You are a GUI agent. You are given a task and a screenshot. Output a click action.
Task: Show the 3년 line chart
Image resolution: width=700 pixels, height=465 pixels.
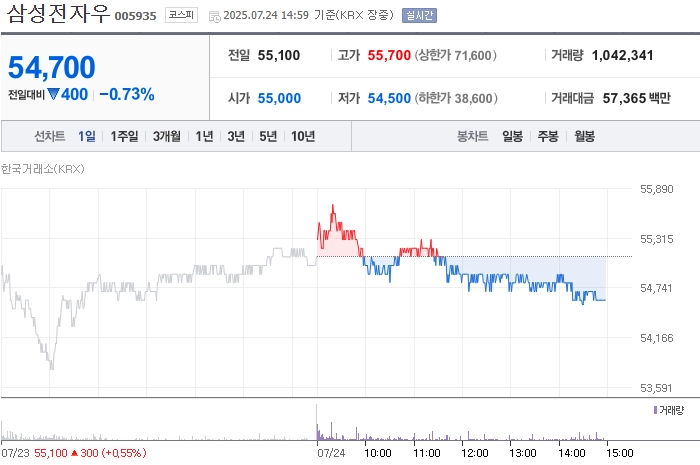click(236, 136)
